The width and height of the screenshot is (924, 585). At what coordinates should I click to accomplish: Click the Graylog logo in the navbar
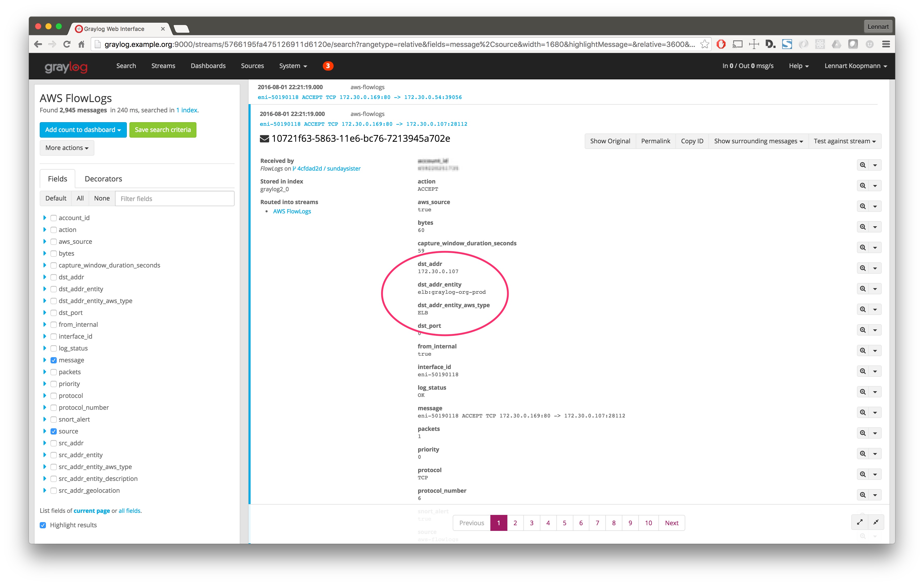pos(66,67)
